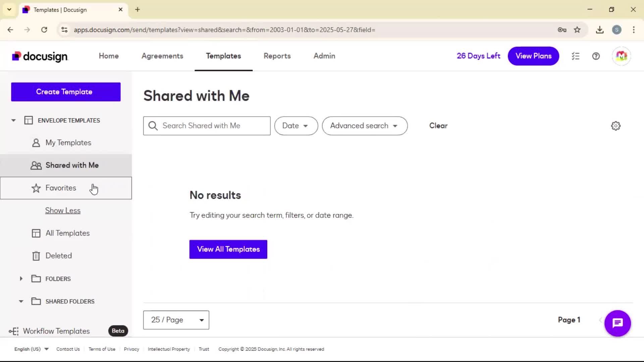Open the browser tab search dropdown
The image size is (644, 362).
9,9
